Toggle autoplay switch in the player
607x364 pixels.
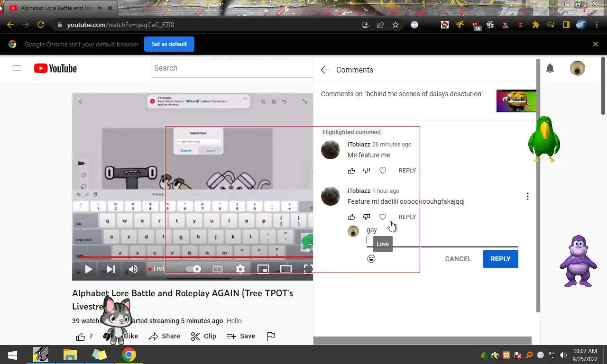coord(193,269)
